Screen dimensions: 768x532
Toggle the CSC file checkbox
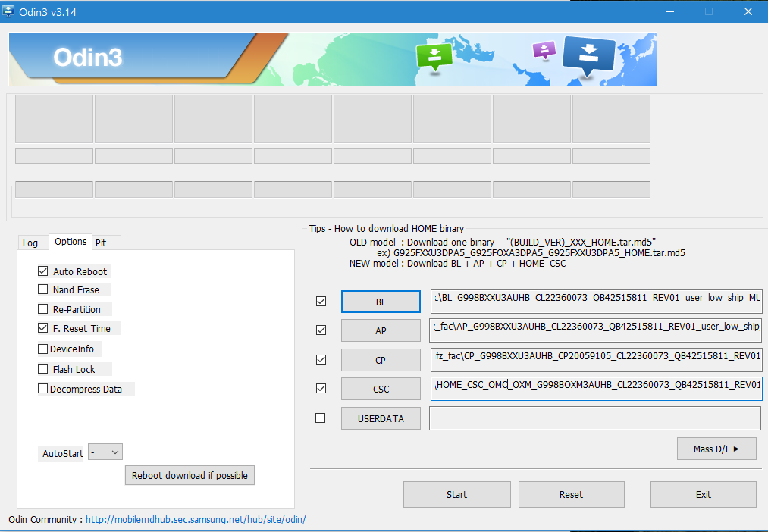click(321, 389)
